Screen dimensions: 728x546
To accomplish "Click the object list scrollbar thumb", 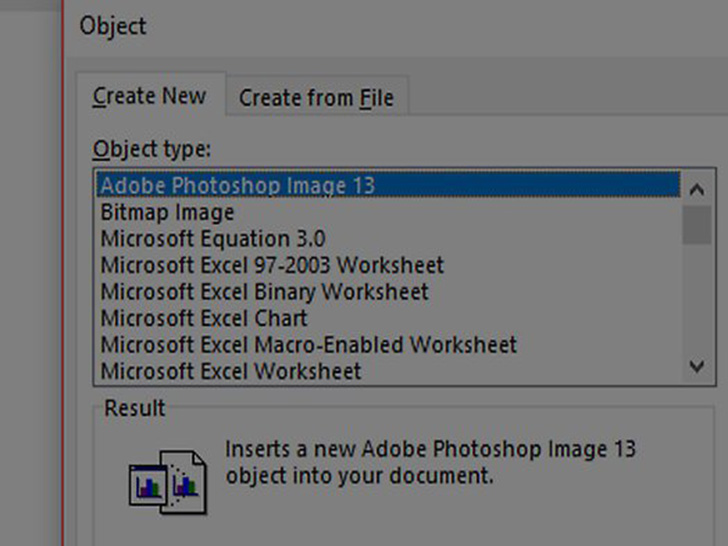I will click(698, 224).
